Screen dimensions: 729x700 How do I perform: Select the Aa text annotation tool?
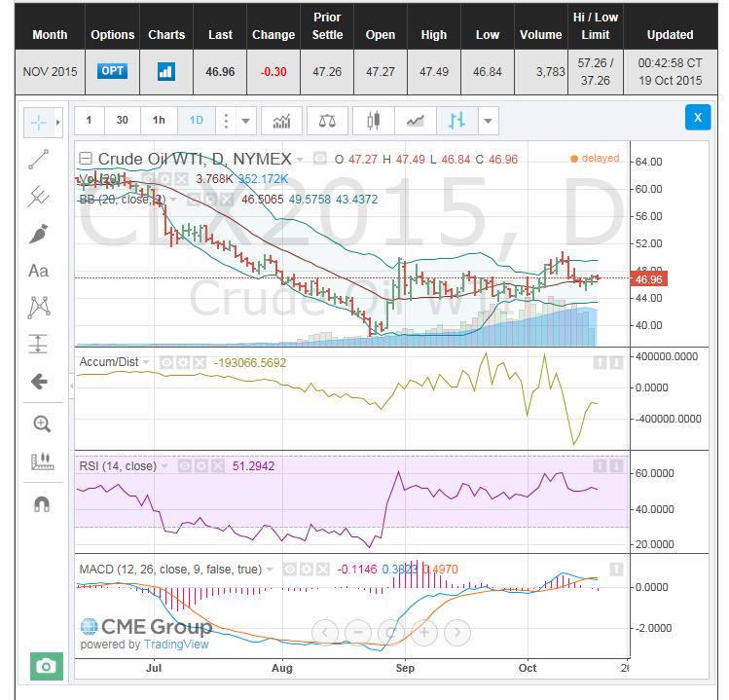tap(39, 271)
